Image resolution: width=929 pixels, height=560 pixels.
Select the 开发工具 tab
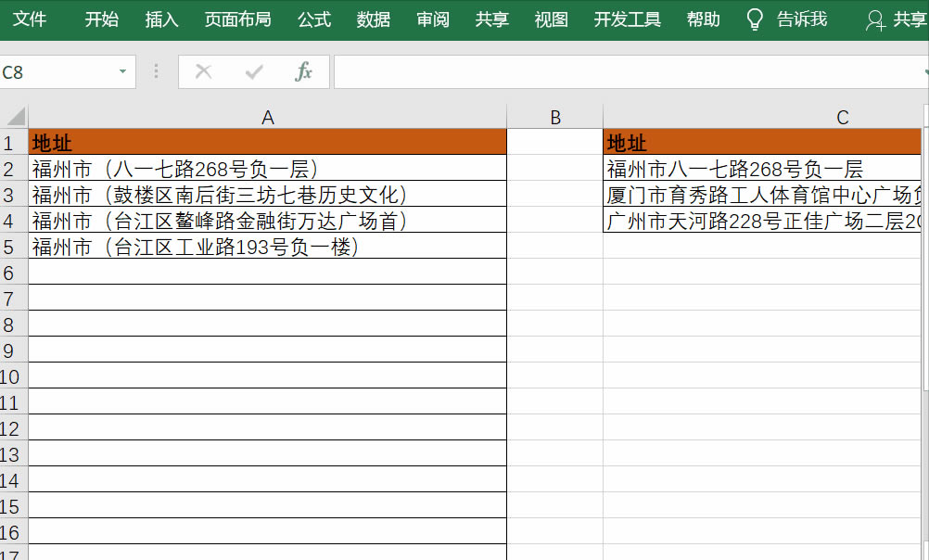point(627,19)
